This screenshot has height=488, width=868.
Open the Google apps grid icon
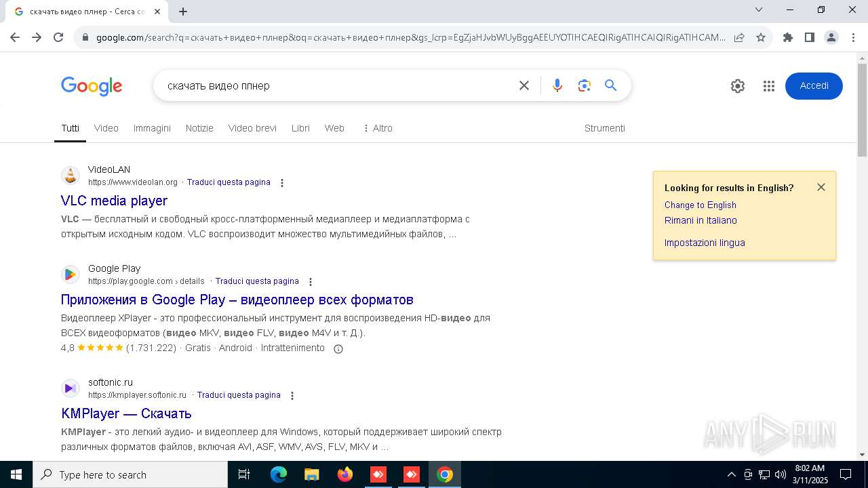[768, 86]
